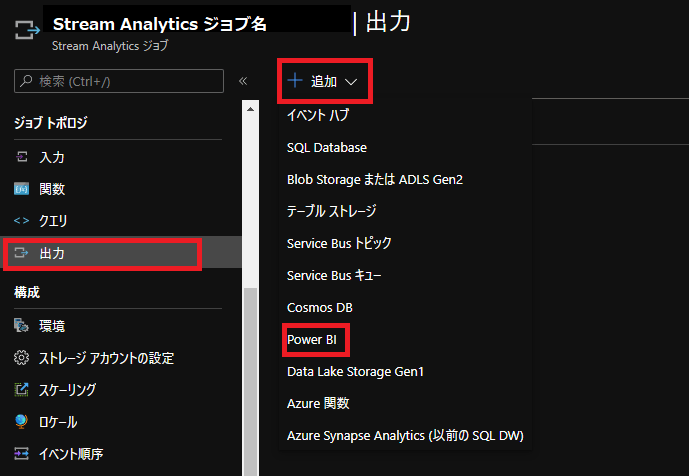Click the ロケール (Locale) globe icon
This screenshot has height=476, width=689.
point(22,422)
